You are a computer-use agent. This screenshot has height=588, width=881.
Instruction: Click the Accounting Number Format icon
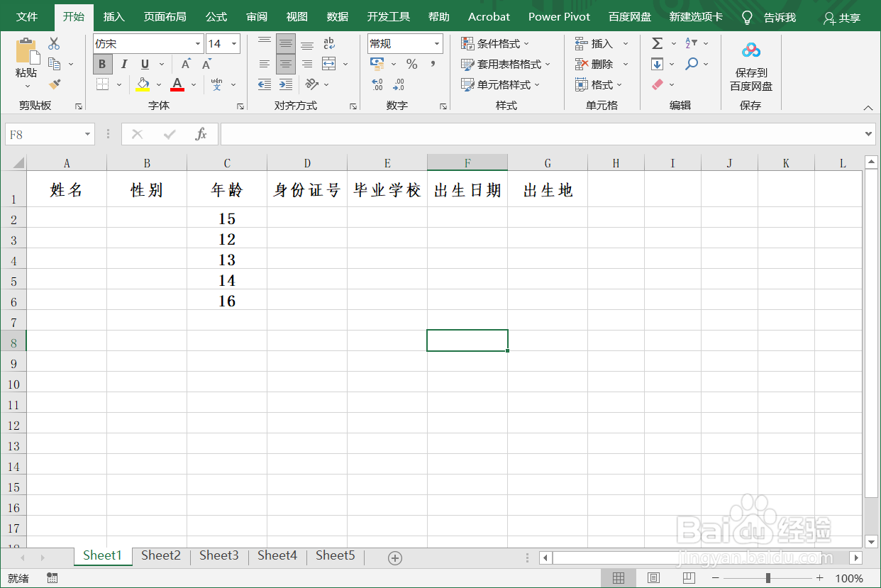point(378,64)
